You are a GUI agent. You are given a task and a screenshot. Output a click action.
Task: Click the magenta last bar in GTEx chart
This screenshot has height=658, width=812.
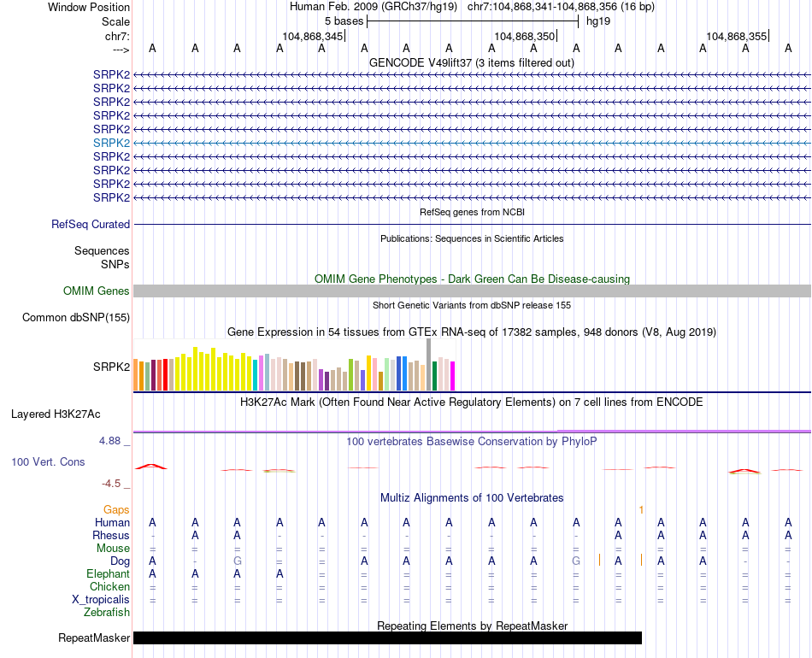(x=453, y=376)
